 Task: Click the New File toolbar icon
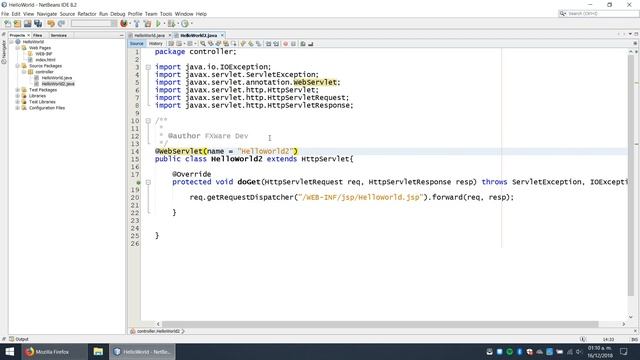tap(7, 24)
